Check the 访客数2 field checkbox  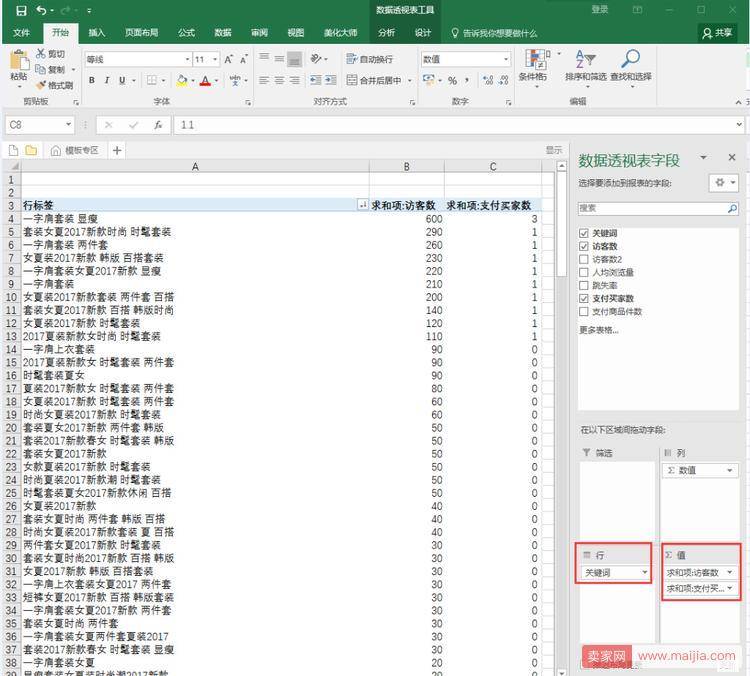click(584, 259)
